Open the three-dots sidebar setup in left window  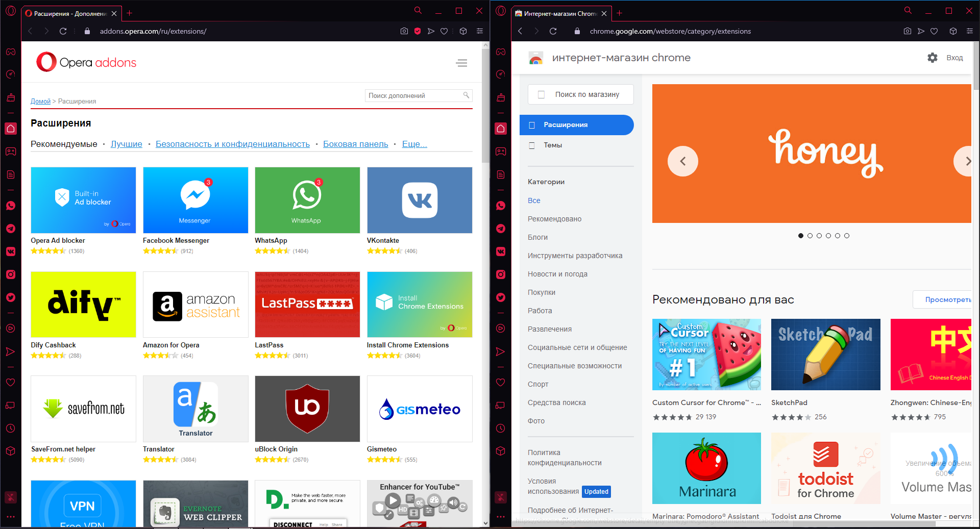point(11,517)
